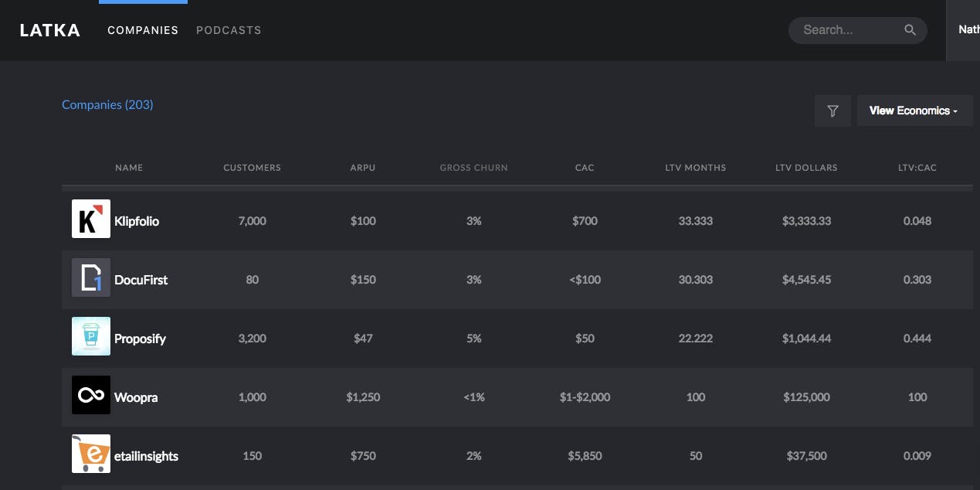Sort by the LTV Dollars column header

tap(806, 168)
